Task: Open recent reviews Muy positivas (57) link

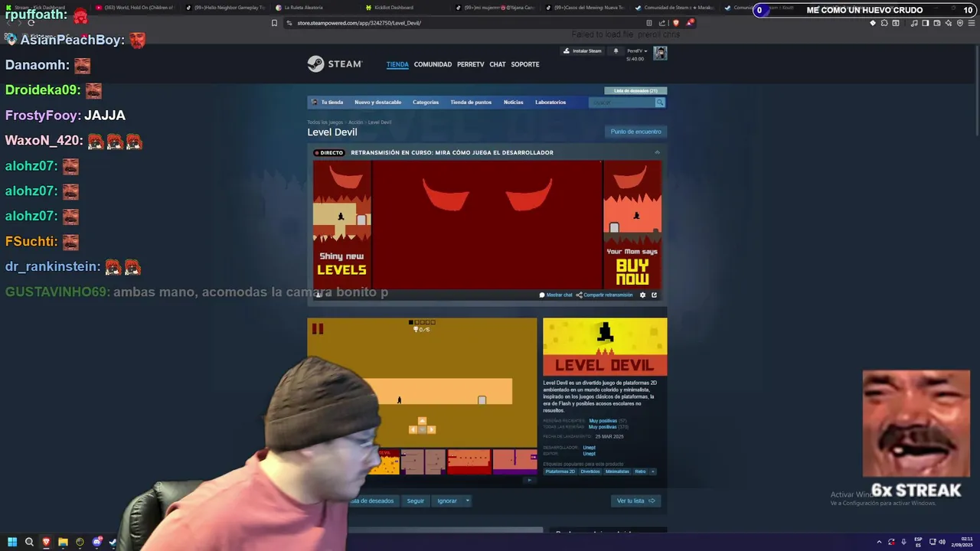Action: point(608,421)
